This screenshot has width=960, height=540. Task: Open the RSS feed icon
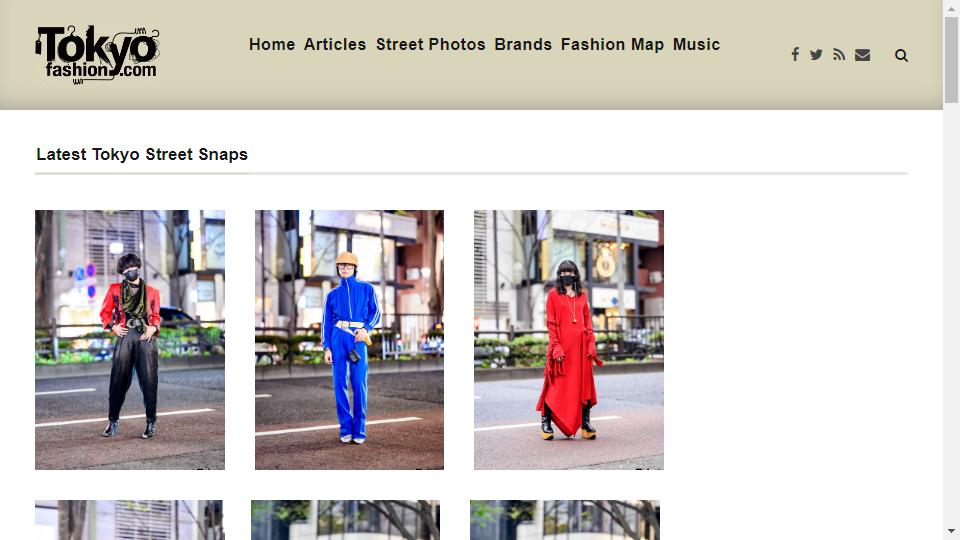[x=839, y=54]
